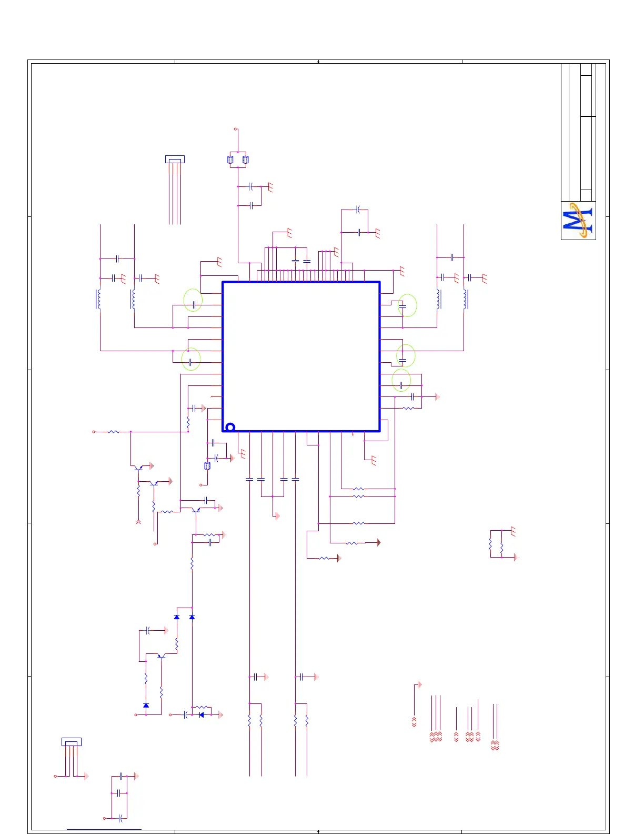Select the upward diode above the lone terminal circle
This screenshot has width=644, height=834.
point(146,706)
